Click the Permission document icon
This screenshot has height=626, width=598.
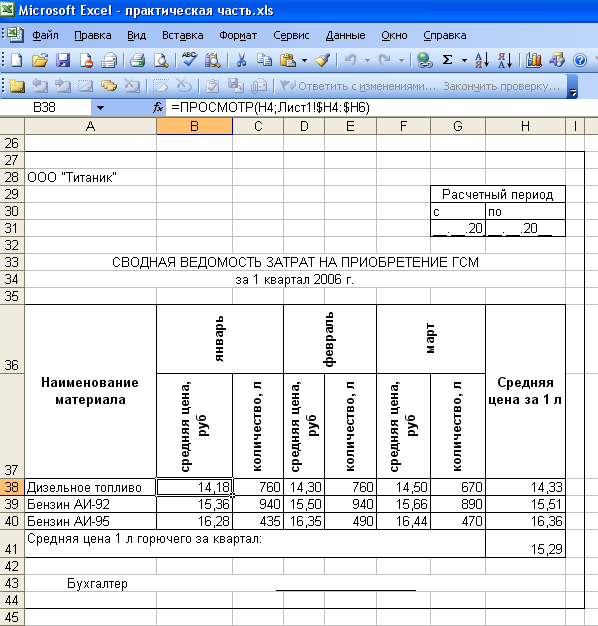tap(86, 60)
